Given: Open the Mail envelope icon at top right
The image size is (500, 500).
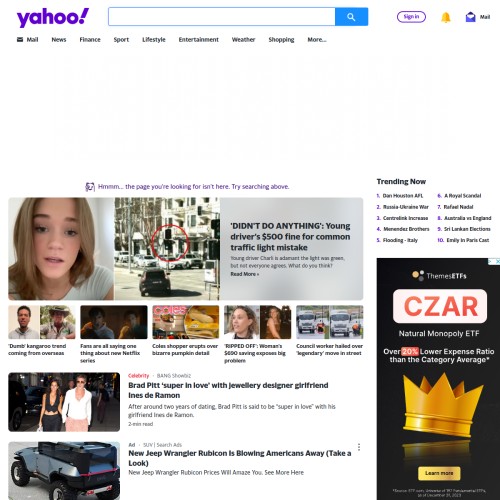Looking at the screenshot, I should pyautogui.click(x=470, y=17).
